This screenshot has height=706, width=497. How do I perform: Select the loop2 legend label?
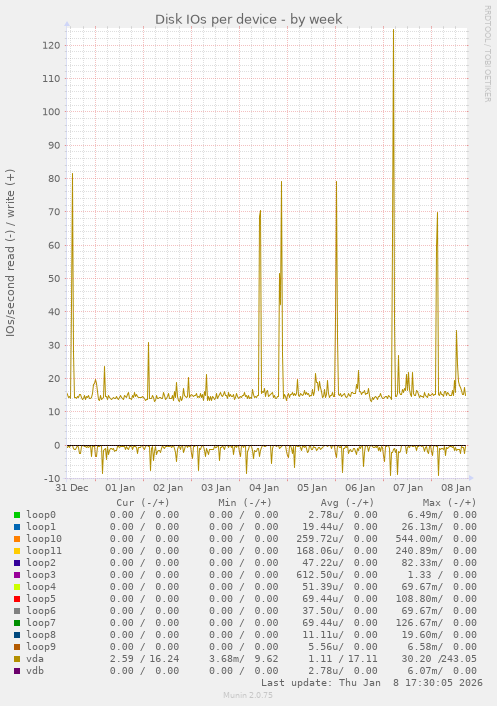[41, 563]
